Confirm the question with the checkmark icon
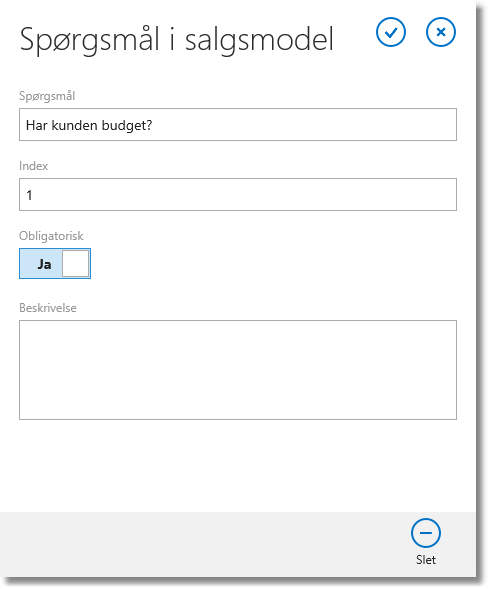The height and width of the screenshot is (589, 488). point(391,32)
